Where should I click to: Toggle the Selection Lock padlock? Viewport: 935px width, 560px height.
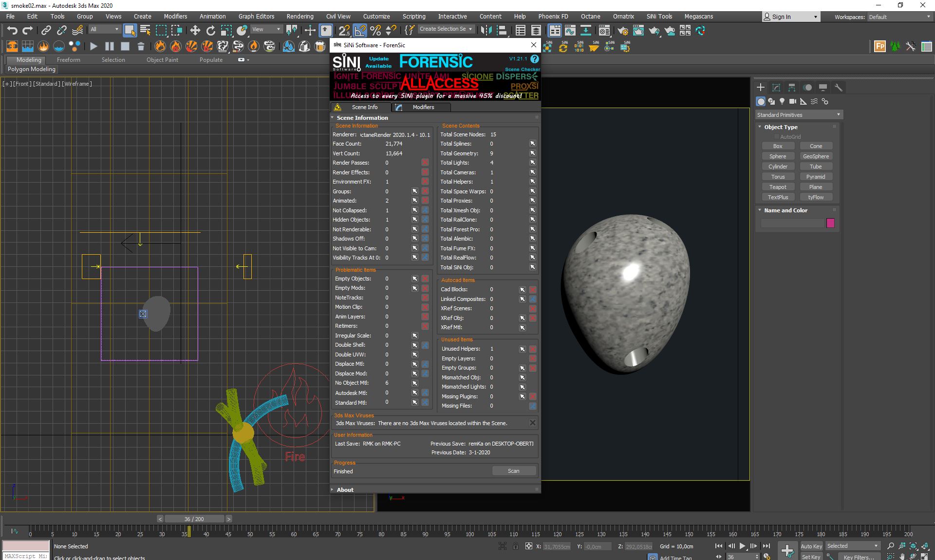tap(515, 546)
